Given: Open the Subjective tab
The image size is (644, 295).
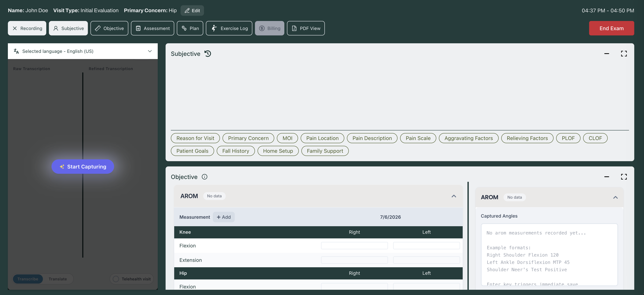Looking at the screenshot, I should click(68, 28).
